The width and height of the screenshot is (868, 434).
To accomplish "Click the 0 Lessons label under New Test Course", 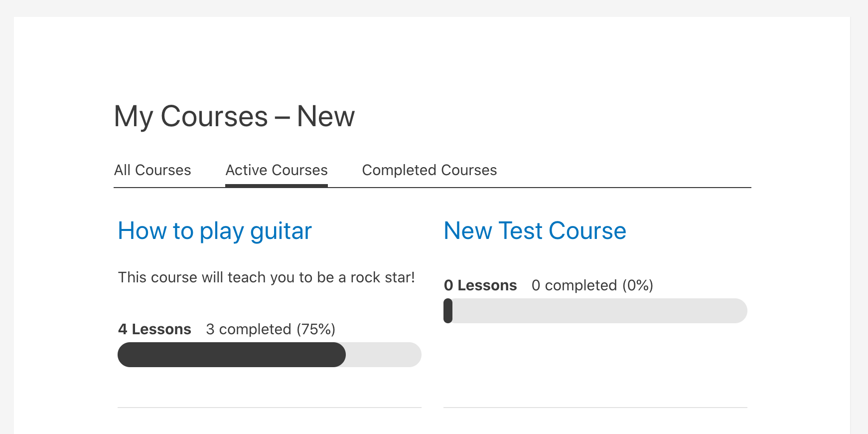I will click(480, 285).
